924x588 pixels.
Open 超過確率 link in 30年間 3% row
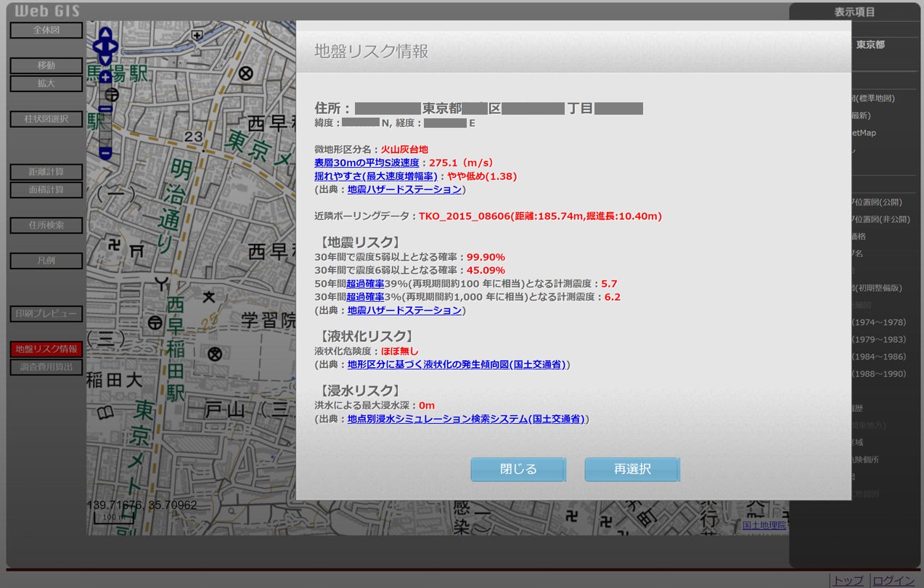tap(365, 297)
